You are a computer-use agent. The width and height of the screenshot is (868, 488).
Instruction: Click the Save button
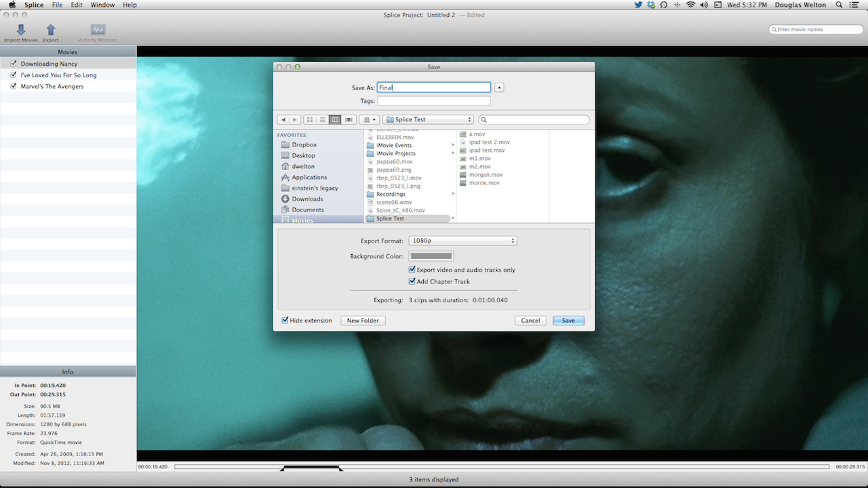[x=568, y=321]
